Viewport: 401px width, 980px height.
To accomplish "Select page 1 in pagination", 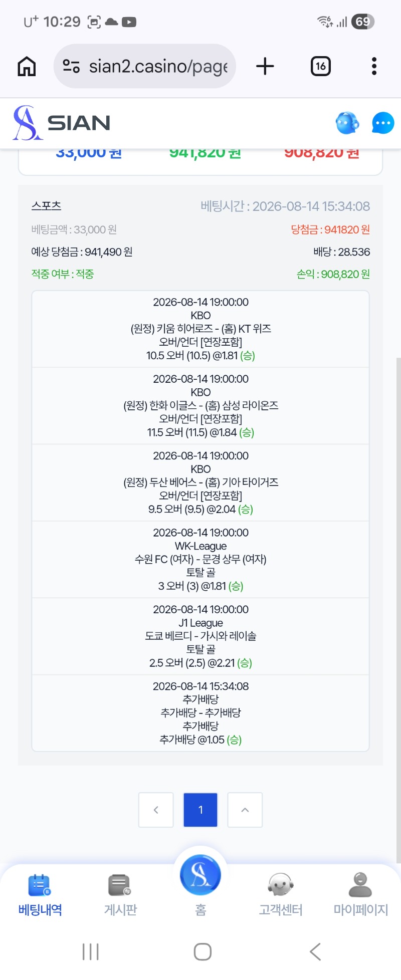I will click(200, 810).
